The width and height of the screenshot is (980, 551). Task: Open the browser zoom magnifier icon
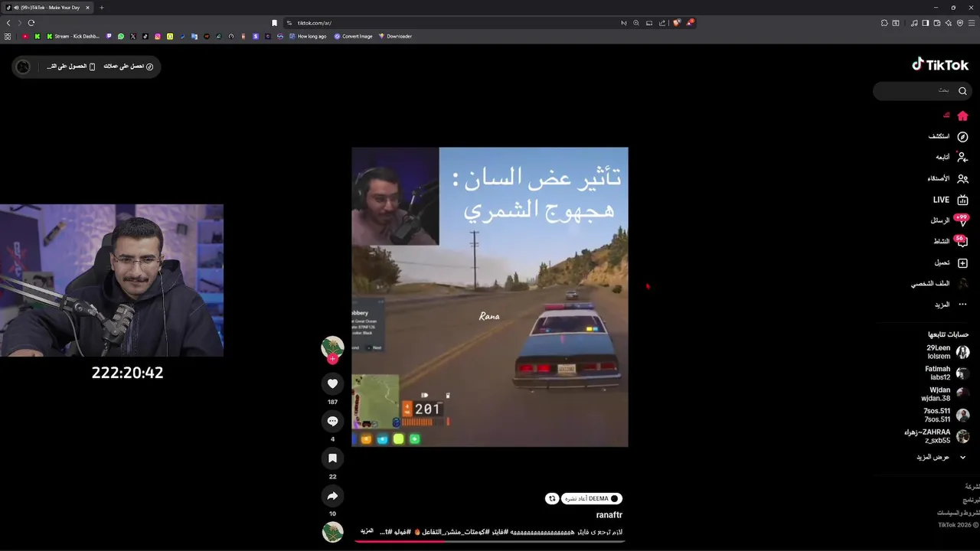click(x=636, y=23)
